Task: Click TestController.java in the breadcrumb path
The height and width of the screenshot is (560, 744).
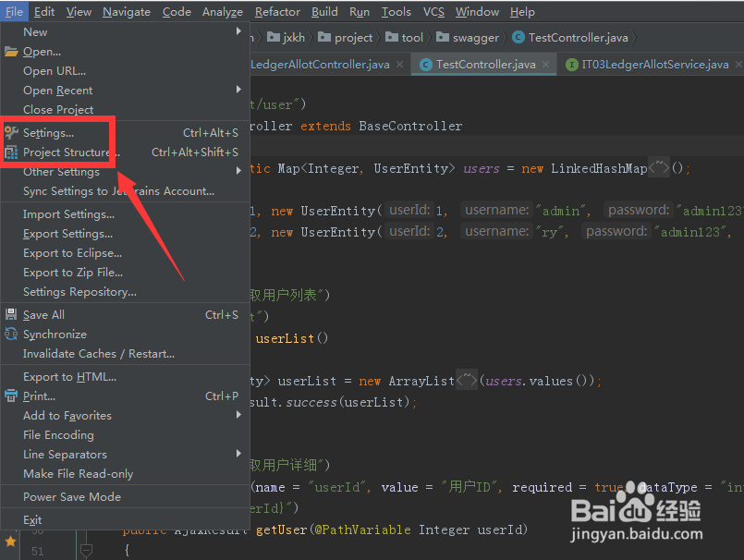Action: pos(578,38)
